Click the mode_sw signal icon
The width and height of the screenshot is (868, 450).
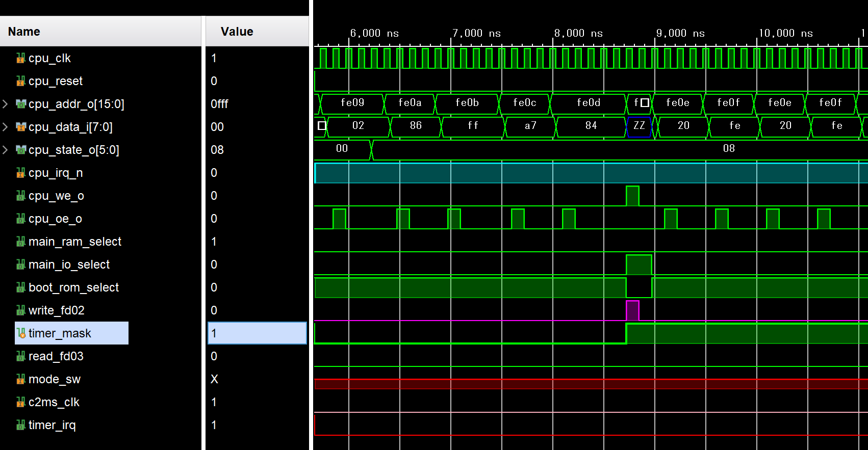pyautogui.click(x=20, y=379)
